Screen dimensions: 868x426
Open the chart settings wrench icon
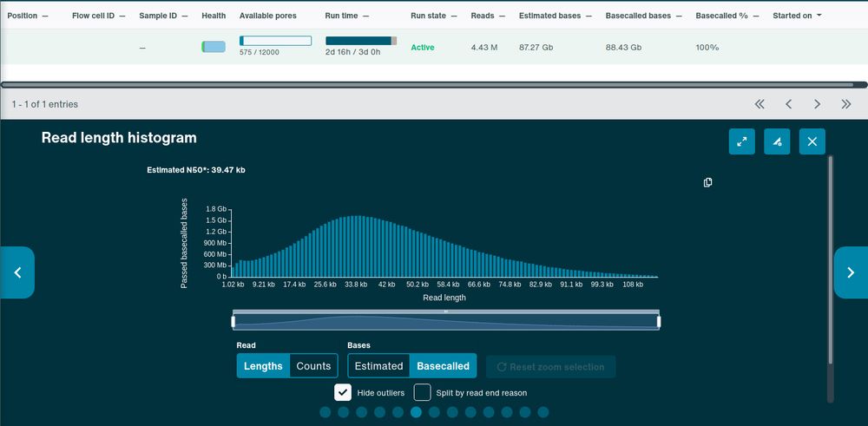click(777, 141)
